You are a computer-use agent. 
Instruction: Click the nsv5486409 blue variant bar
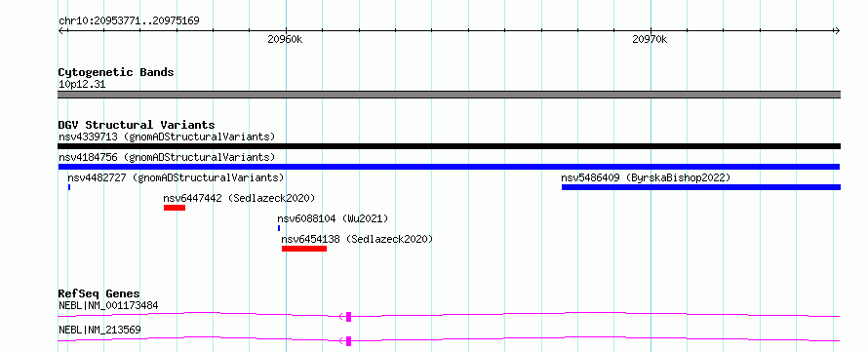coord(701,187)
